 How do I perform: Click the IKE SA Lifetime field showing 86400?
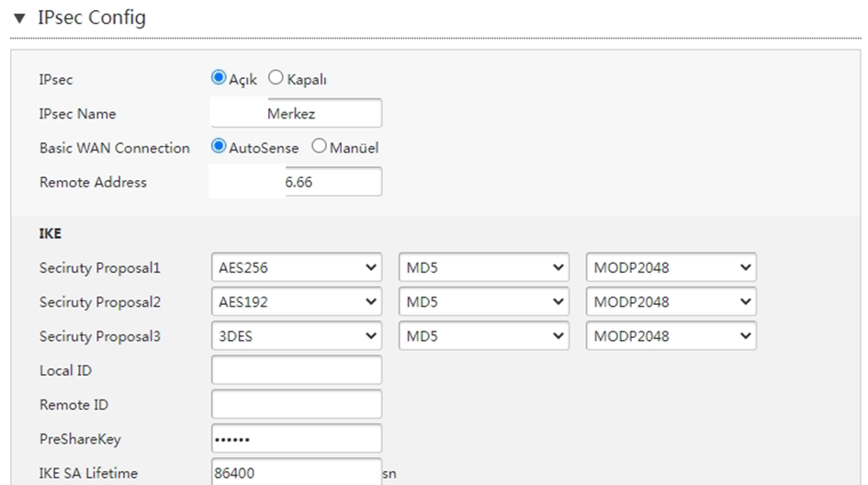pos(296,472)
